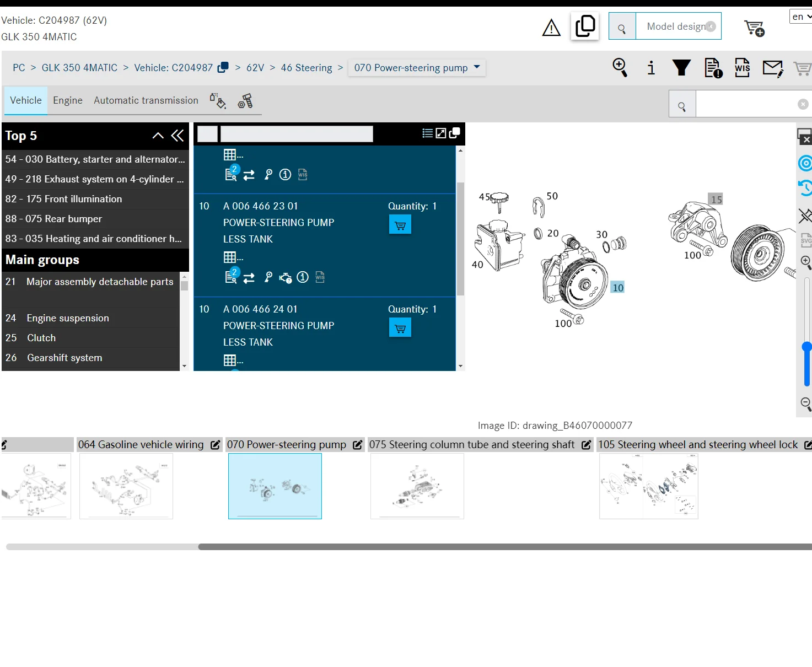The image size is (812, 667).
Task: Click the spark plug parts tab icon
Action: point(245,101)
